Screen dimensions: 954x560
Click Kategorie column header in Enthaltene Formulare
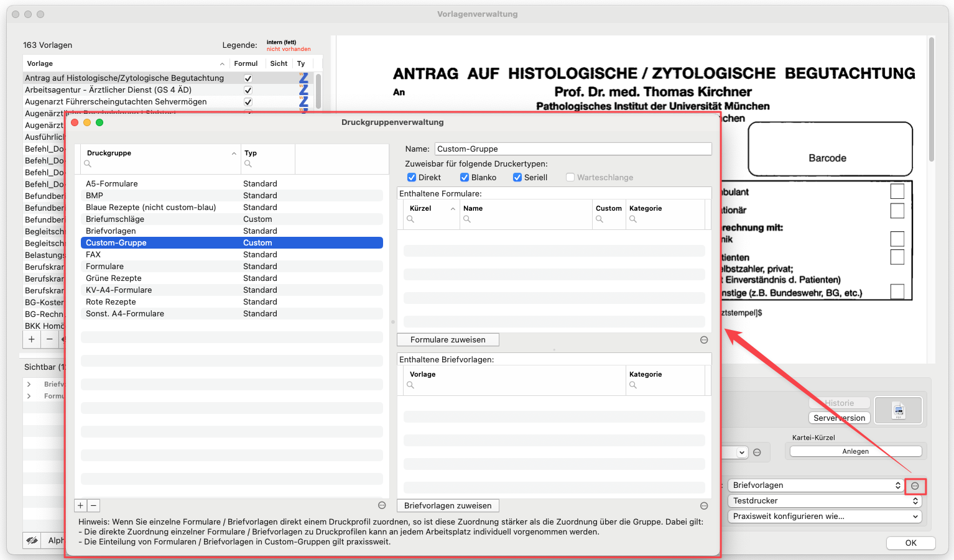pyautogui.click(x=665, y=209)
